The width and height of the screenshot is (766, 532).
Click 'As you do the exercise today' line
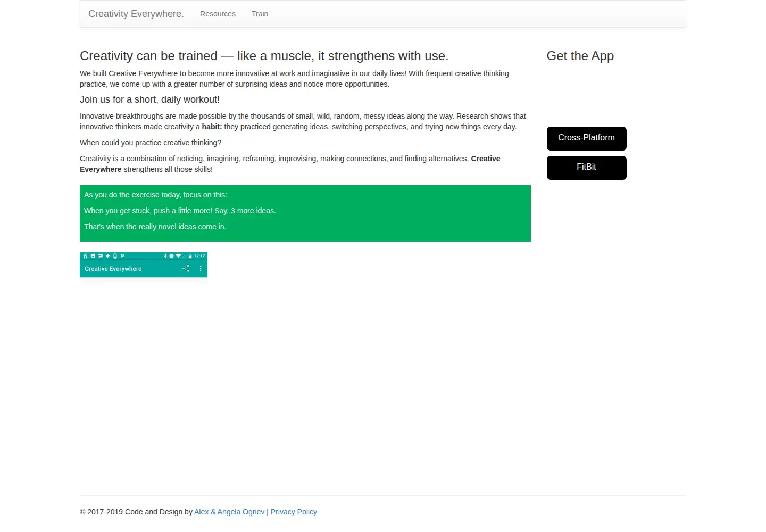point(155,195)
